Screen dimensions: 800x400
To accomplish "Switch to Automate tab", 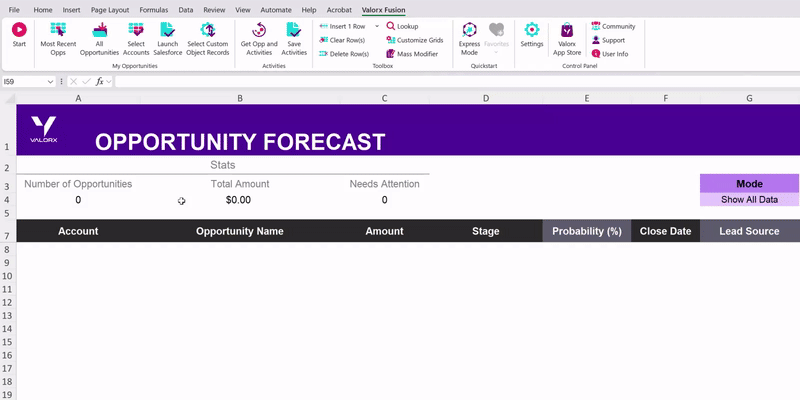I will click(276, 10).
